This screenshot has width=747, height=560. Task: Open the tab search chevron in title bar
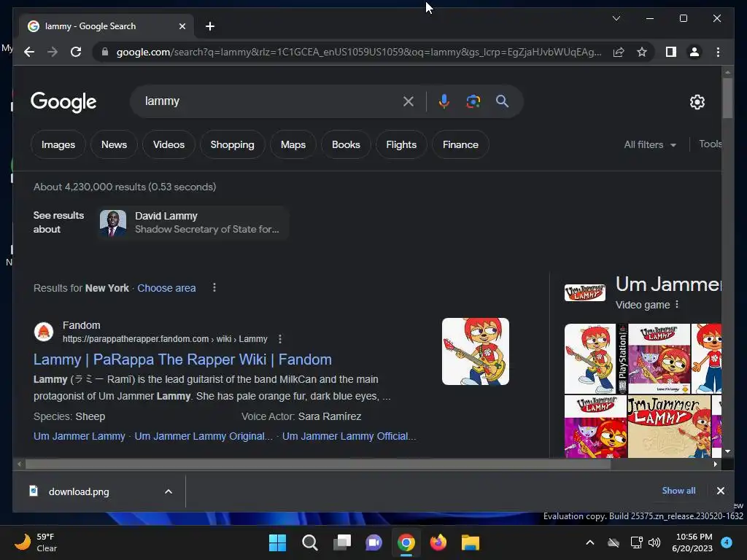tap(616, 18)
